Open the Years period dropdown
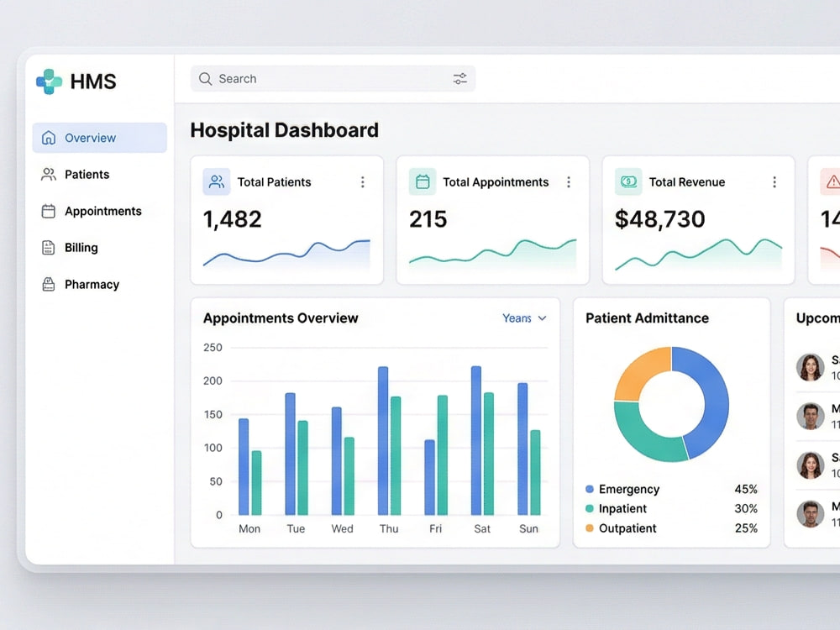The image size is (840, 630). tap(524, 318)
